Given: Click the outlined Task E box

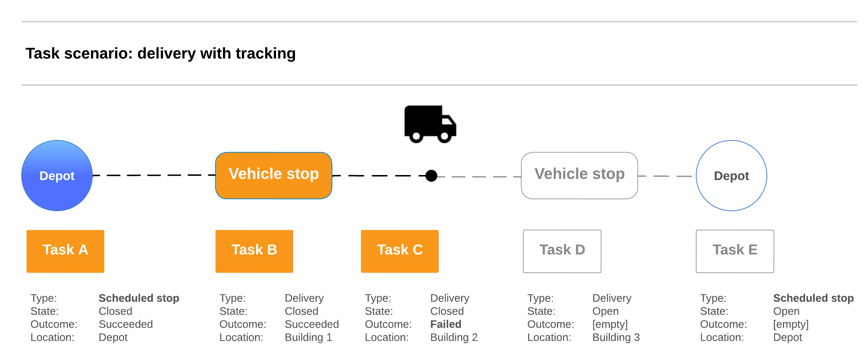Looking at the screenshot, I should (735, 251).
